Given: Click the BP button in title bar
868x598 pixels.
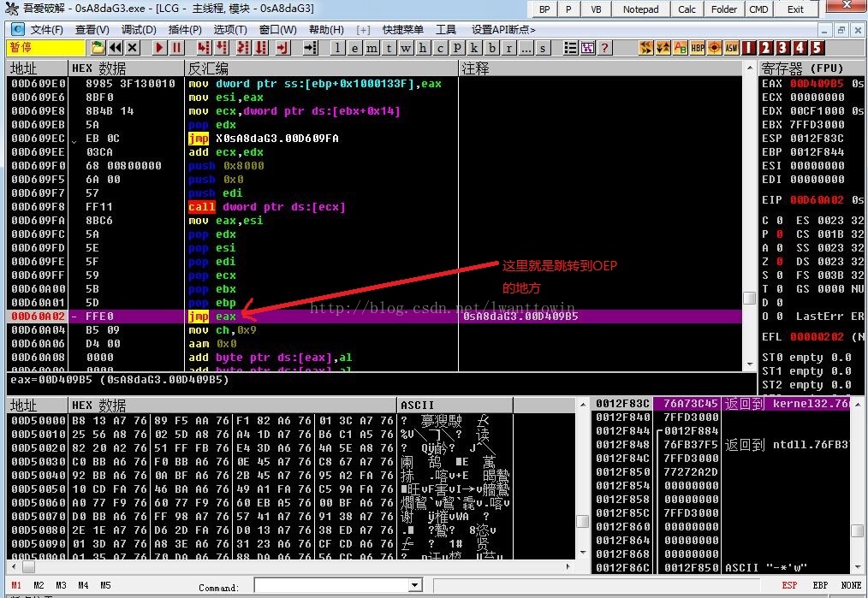Looking at the screenshot, I should click(544, 9).
